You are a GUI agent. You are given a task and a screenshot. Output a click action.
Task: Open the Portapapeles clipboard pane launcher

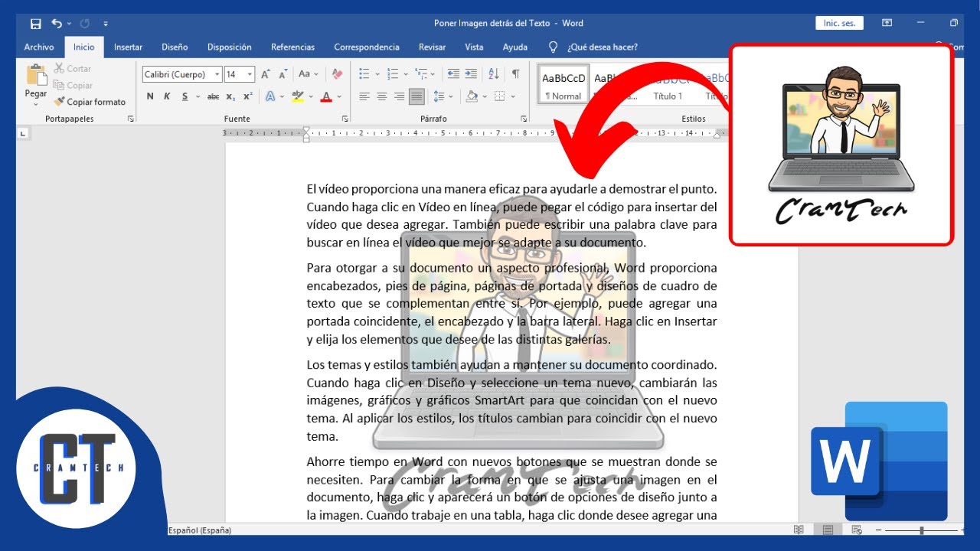click(131, 119)
